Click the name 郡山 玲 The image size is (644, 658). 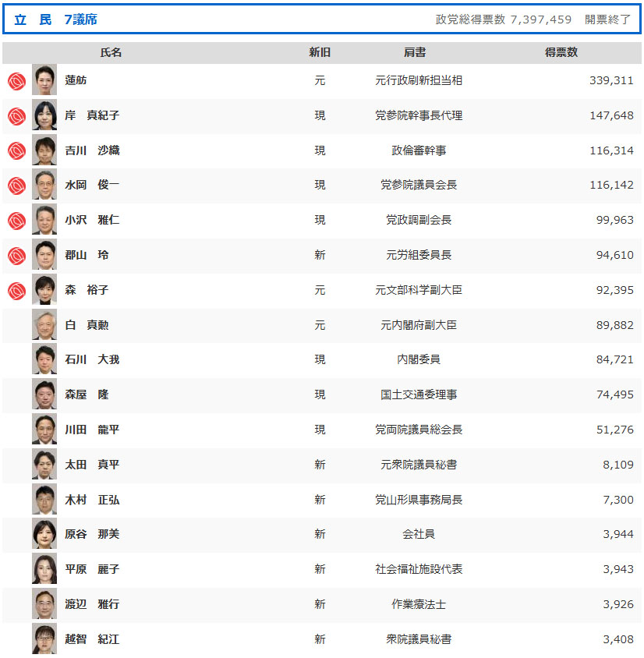point(87,255)
